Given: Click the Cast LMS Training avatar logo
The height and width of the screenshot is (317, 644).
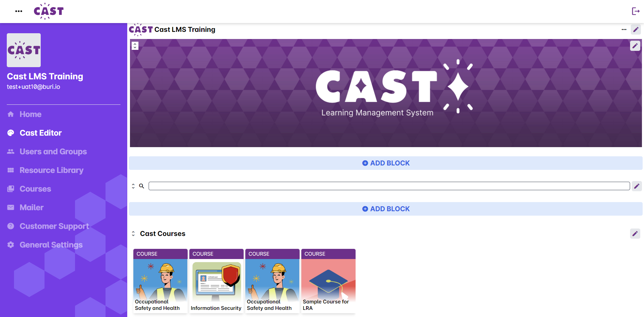Looking at the screenshot, I should point(24,50).
